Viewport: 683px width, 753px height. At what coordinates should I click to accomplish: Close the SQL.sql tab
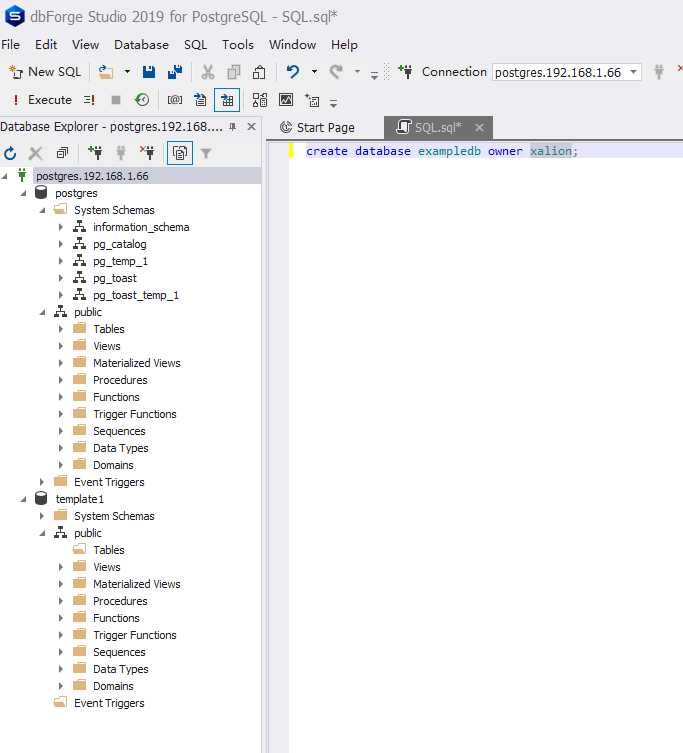point(479,127)
